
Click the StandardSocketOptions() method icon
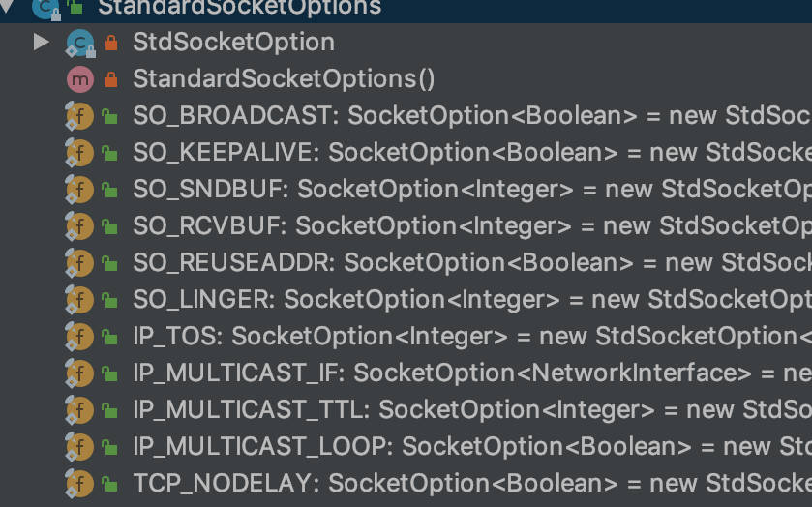(80, 79)
